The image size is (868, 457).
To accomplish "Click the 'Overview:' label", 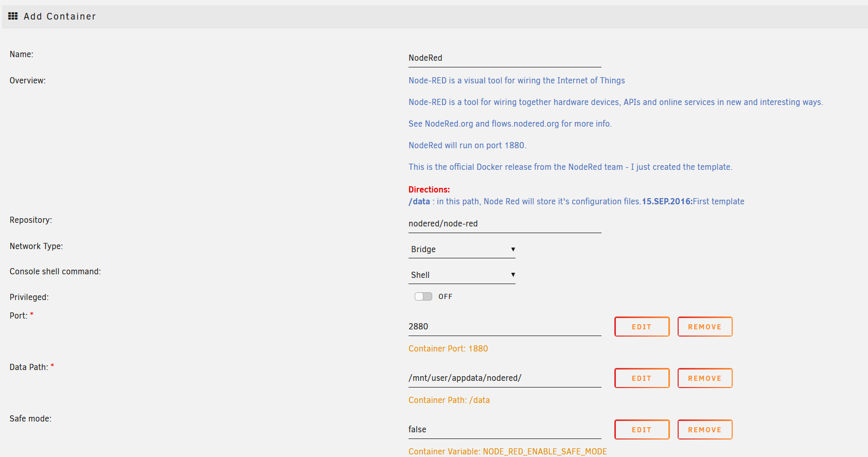I will 28,80.
